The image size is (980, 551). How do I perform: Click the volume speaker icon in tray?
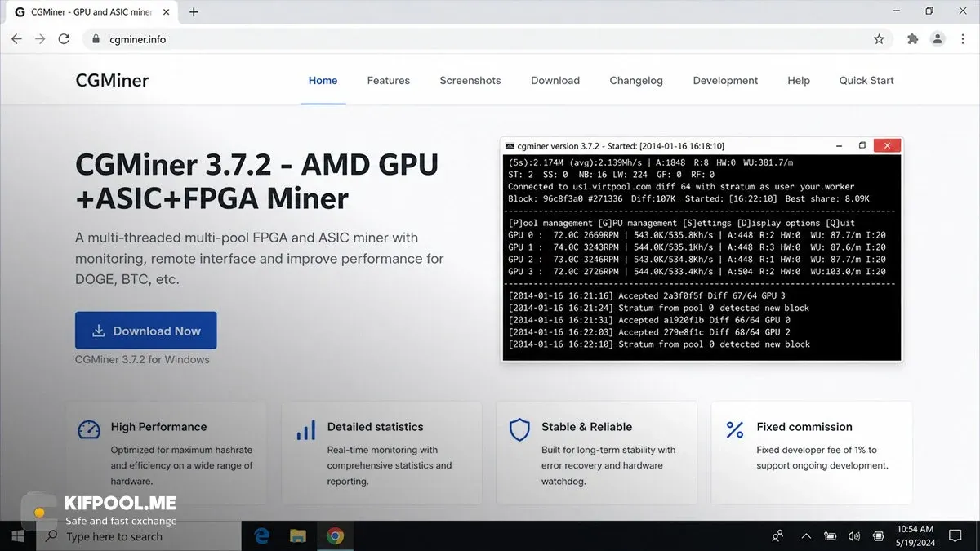point(854,536)
